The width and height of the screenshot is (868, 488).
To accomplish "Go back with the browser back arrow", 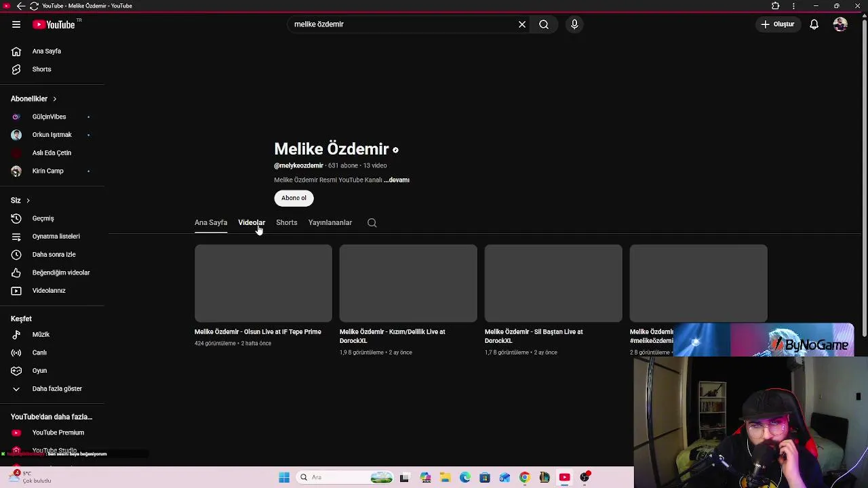I will 20,6.
